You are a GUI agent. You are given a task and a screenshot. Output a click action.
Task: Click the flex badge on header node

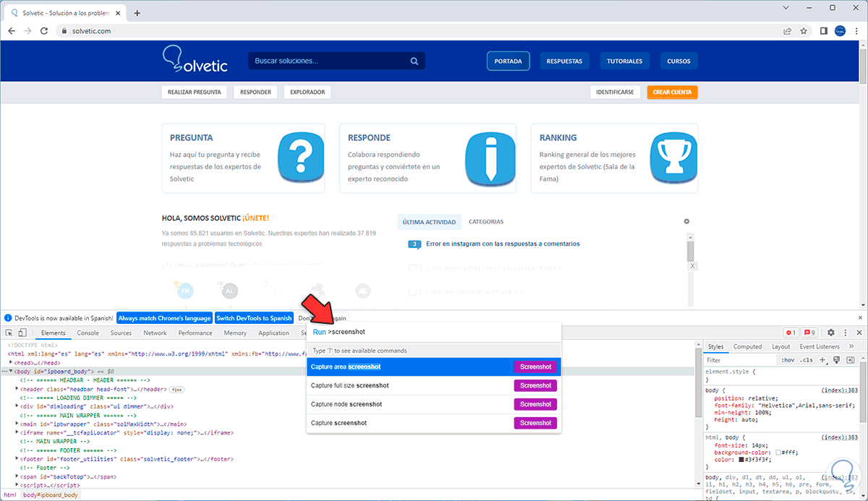coord(176,389)
